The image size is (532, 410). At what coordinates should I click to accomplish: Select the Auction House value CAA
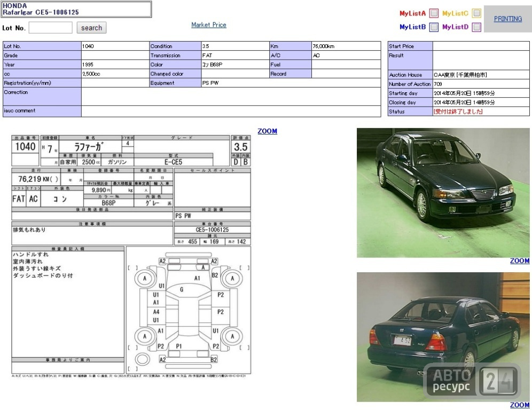pyautogui.click(x=460, y=75)
